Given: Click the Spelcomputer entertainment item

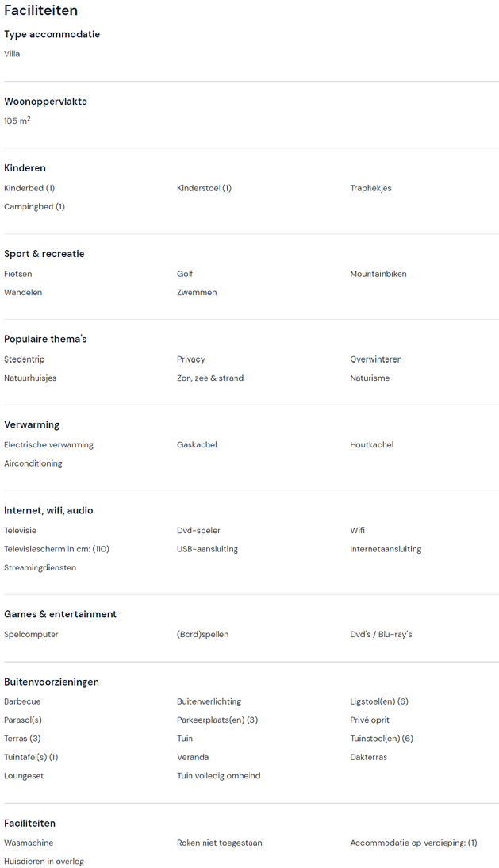Looking at the screenshot, I should click(31, 634).
